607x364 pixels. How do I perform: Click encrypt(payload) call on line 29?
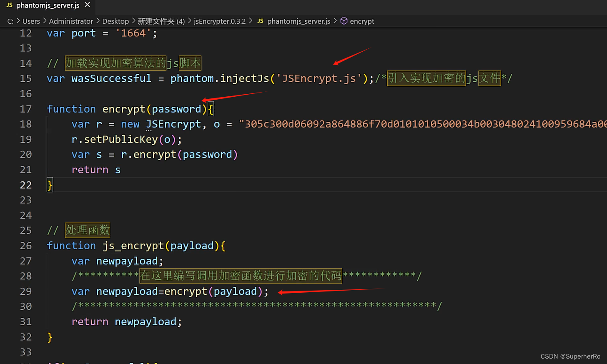[x=213, y=291]
